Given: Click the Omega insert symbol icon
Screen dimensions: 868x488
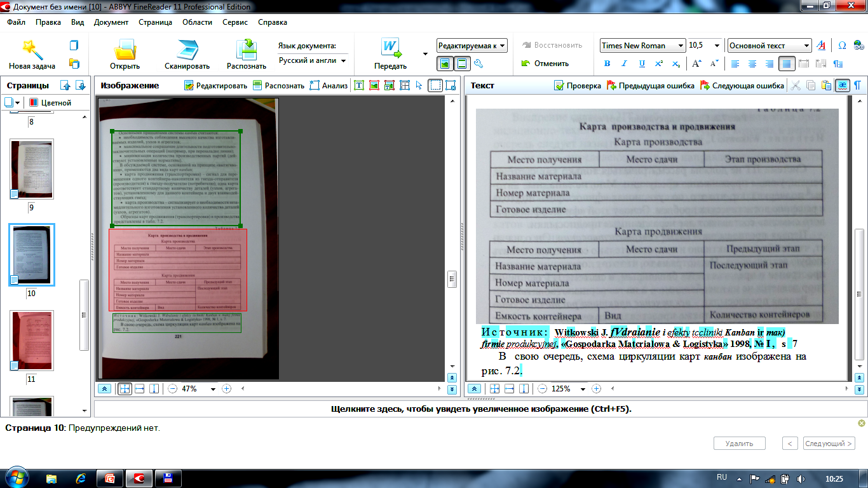Looking at the screenshot, I should (x=843, y=46).
